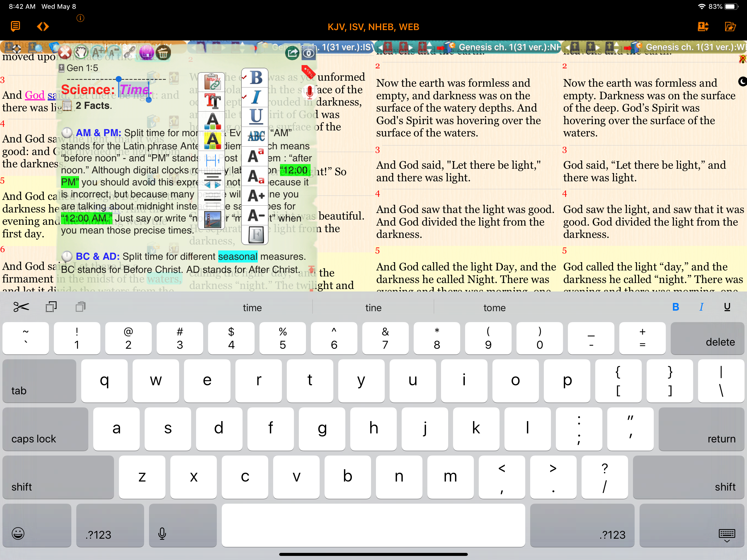Toggle Underline on keyboard bar
The height and width of the screenshot is (560, 747).
coord(727,307)
